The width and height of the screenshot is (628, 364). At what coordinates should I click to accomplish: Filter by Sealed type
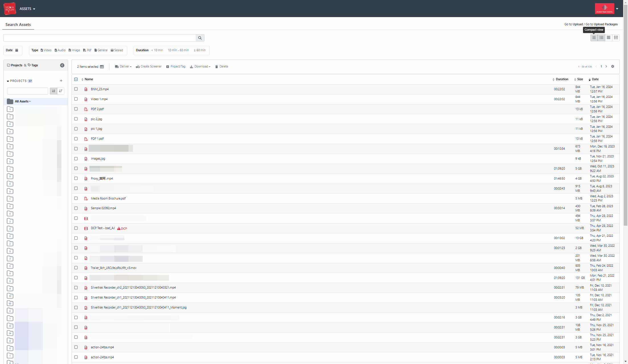coord(117,50)
